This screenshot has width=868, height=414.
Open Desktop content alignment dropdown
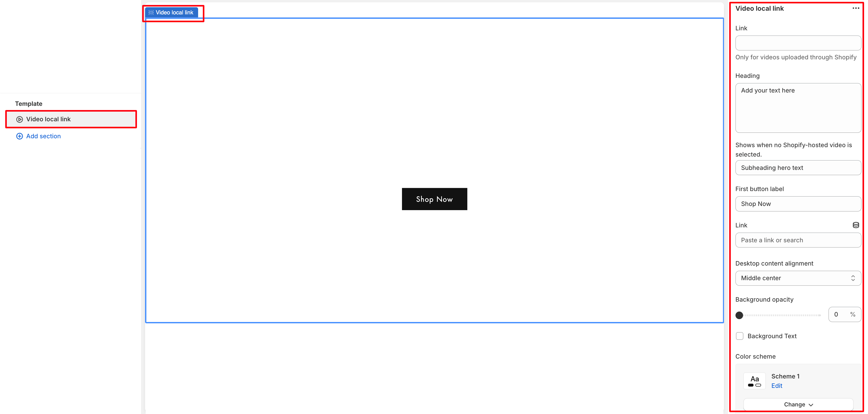798,278
